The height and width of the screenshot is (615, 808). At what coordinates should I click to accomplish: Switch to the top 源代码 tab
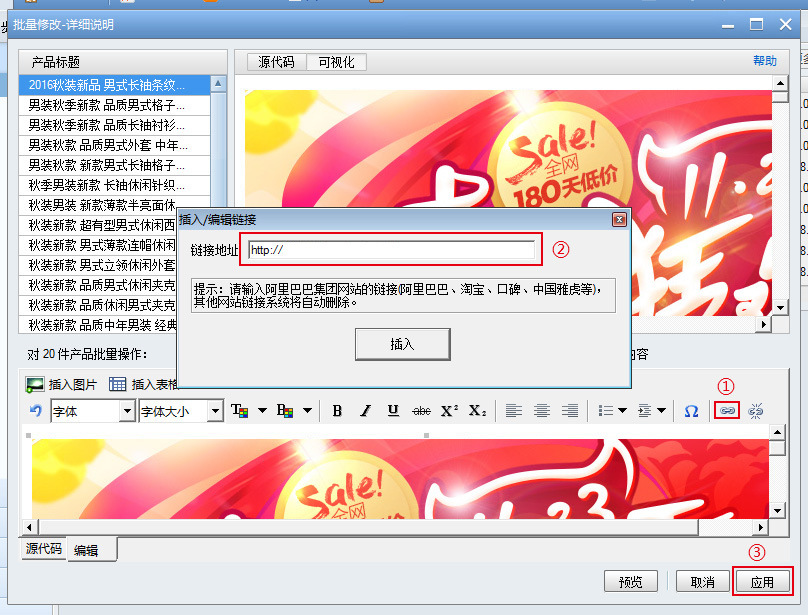(x=277, y=62)
